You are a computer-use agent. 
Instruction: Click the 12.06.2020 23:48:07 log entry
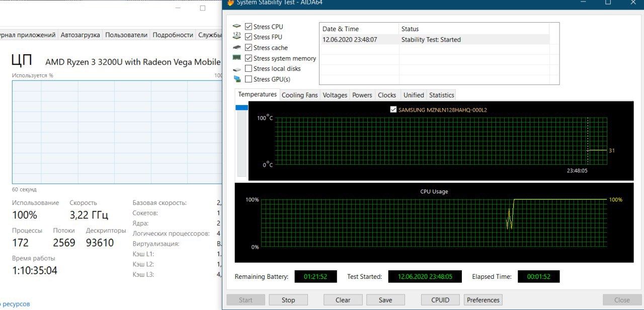350,39
